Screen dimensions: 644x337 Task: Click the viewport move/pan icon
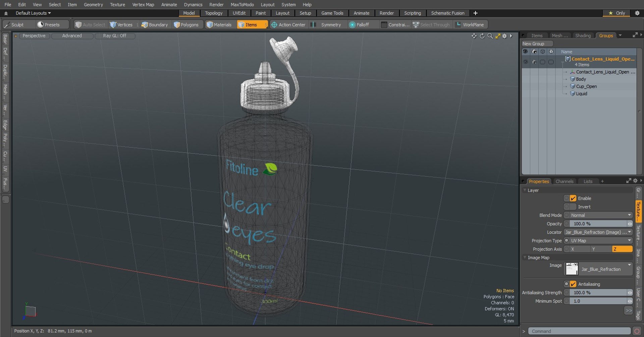point(474,36)
